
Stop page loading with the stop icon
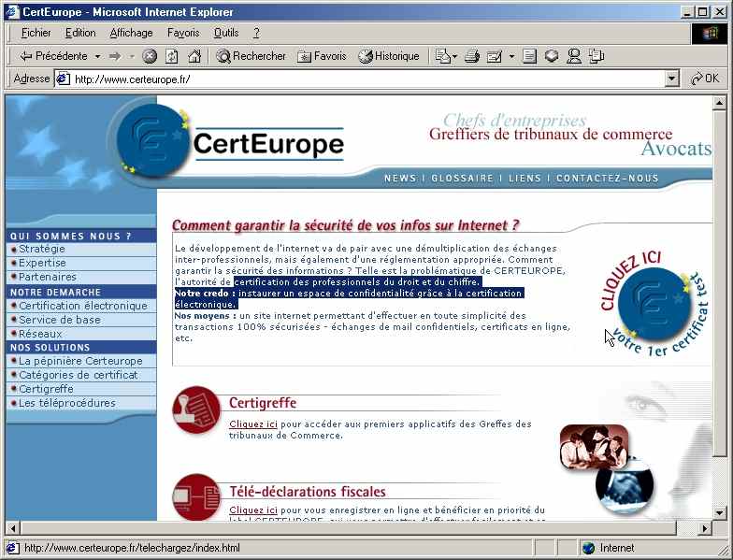tap(150, 56)
